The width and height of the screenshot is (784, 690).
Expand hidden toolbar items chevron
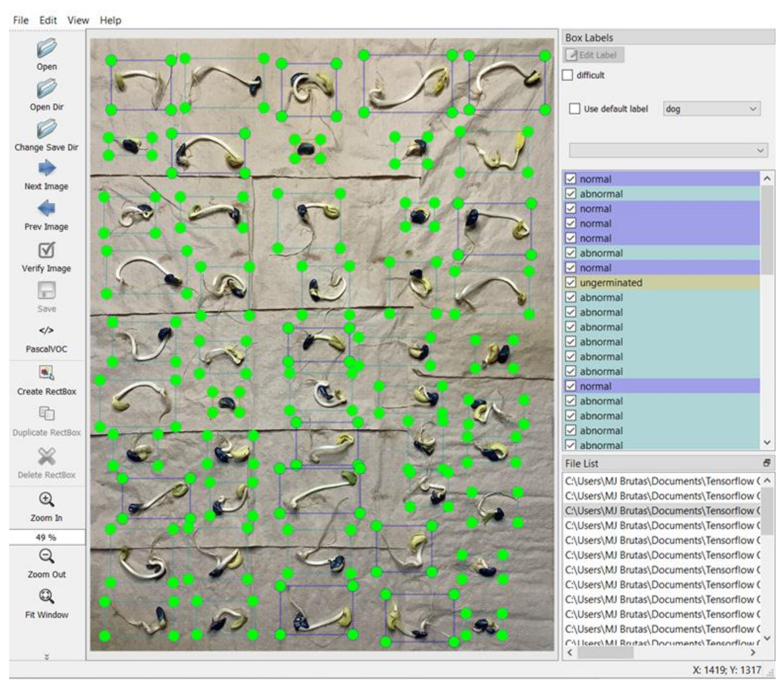(46, 657)
